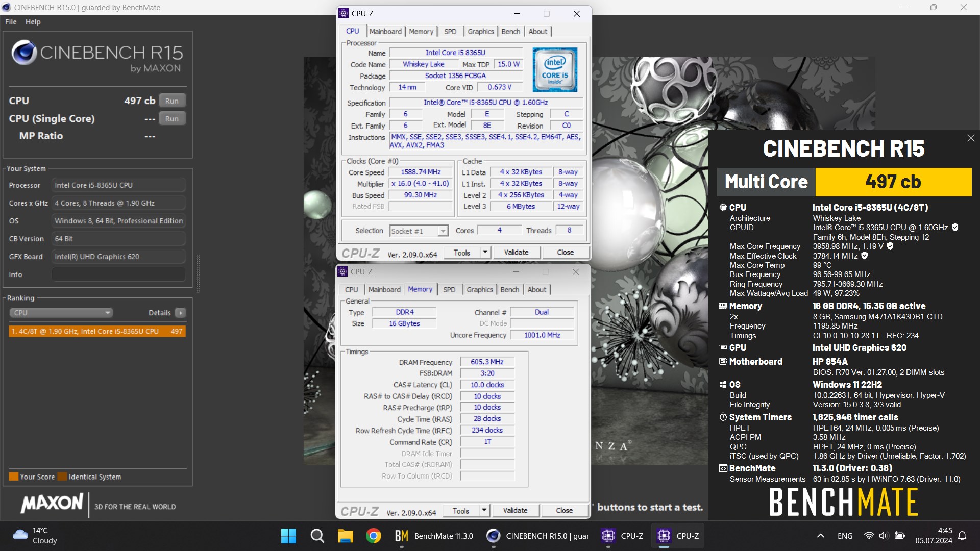Viewport: 980px width, 551px height.
Task: Click the Info input field in Your System
Action: tap(118, 274)
